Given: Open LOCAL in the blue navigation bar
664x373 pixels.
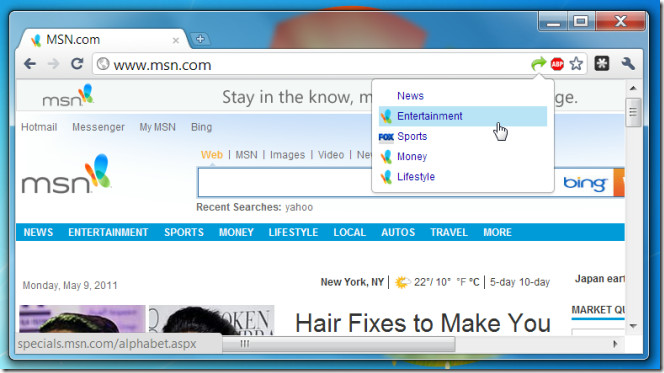Looking at the screenshot, I should [349, 232].
